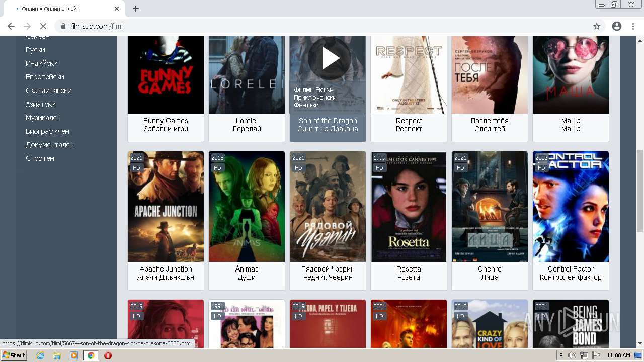
Task: Open the После тебя poster
Action: click(490, 75)
